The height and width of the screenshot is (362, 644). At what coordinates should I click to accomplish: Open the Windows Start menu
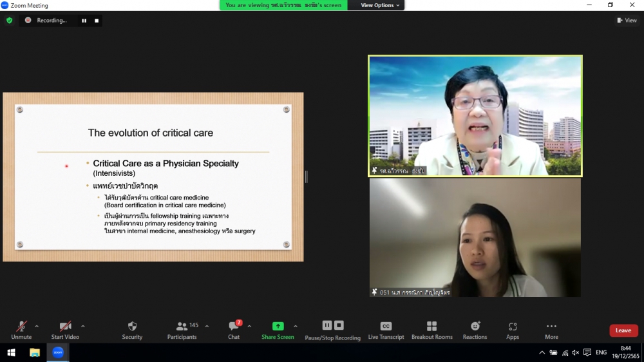pyautogui.click(x=11, y=352)
